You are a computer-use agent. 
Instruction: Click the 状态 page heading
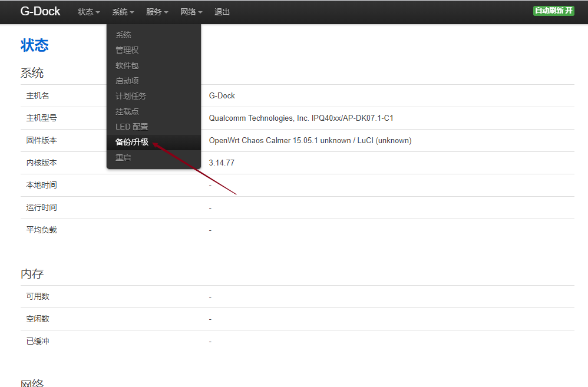pyautogui.click(x=35, y=45)
